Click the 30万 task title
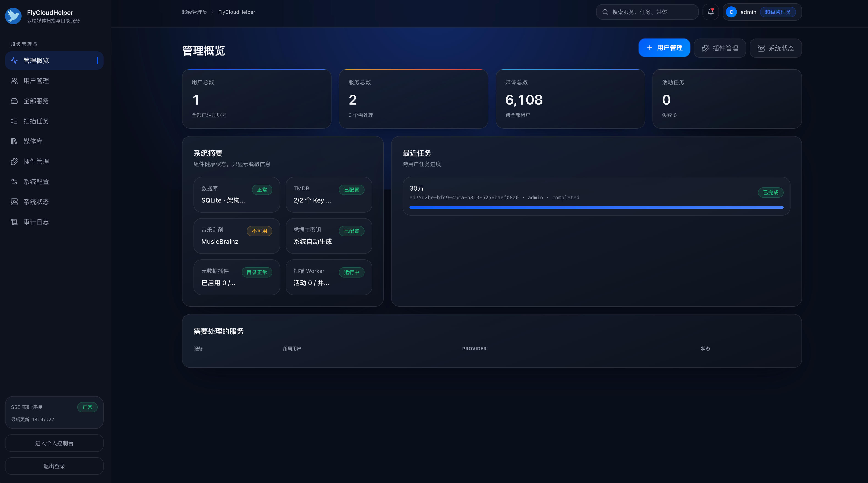 click(x=417, y=189)
